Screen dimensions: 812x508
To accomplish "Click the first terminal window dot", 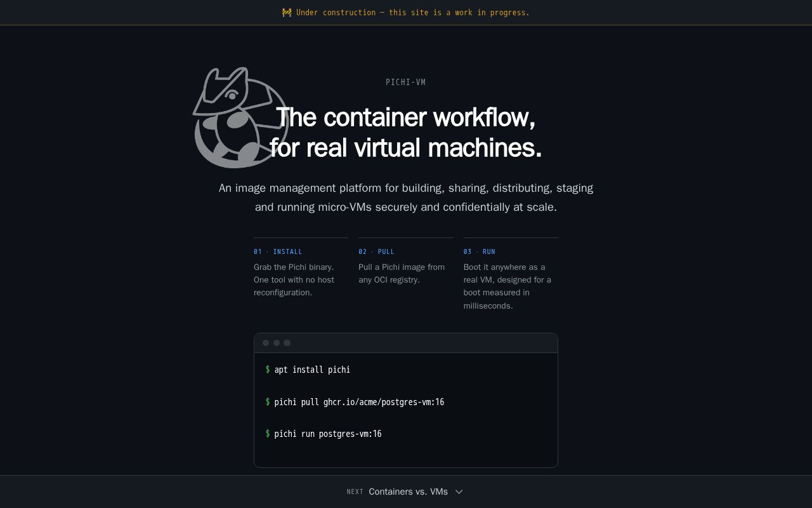I will coord(266,343).
